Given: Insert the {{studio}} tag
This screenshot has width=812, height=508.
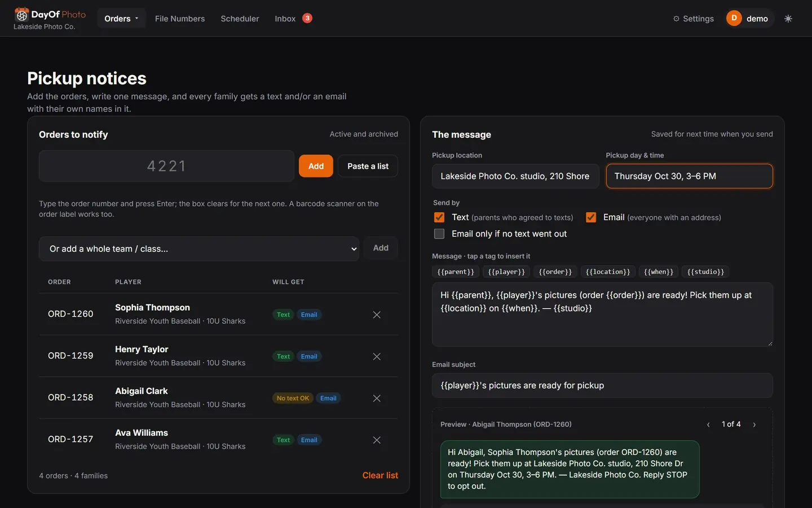Looking at the screenshot, I should tap(705, 271).
